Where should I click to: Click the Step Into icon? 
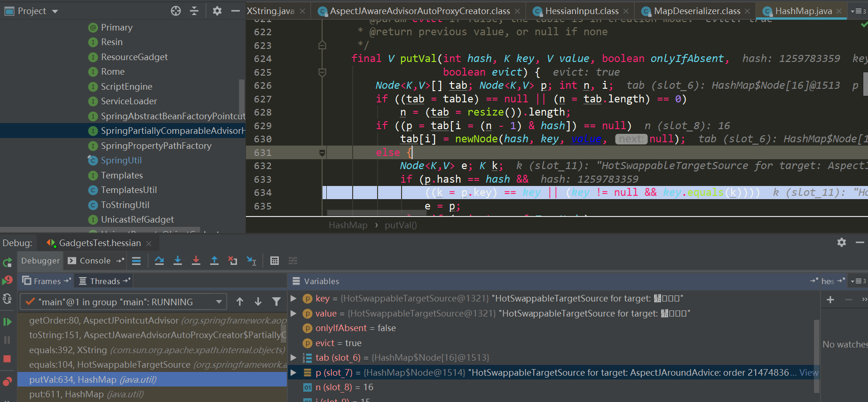(178, 261)
